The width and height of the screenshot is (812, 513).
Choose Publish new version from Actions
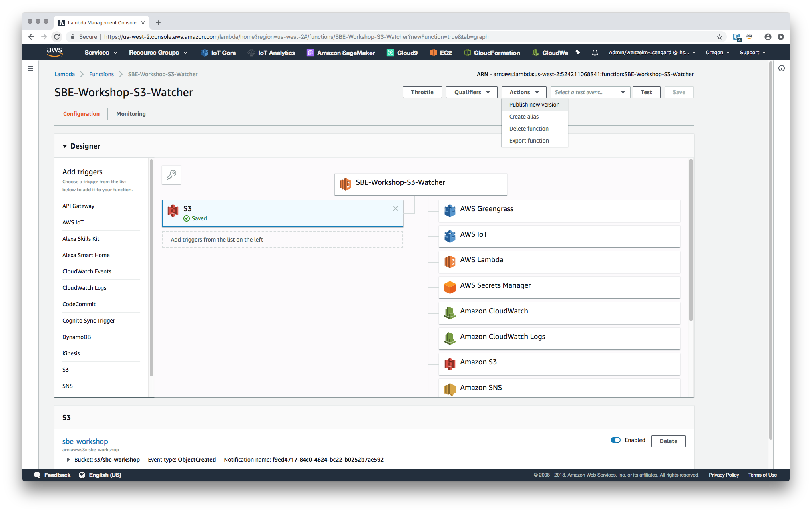point(534,105)
